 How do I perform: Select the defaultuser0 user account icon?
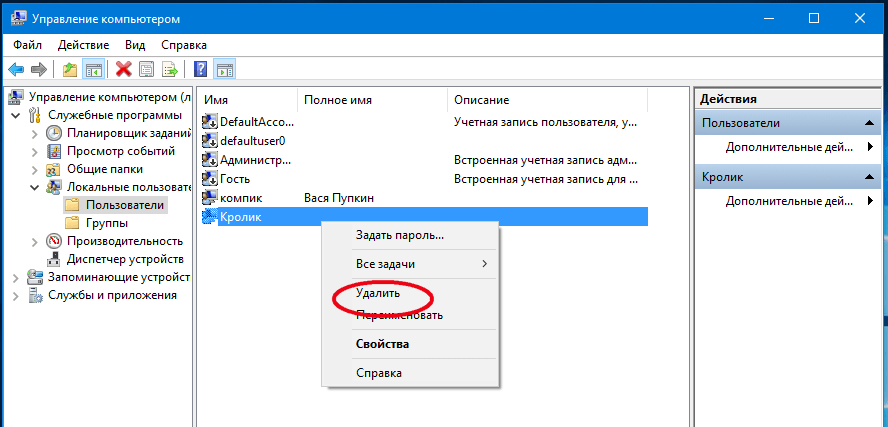210,141
